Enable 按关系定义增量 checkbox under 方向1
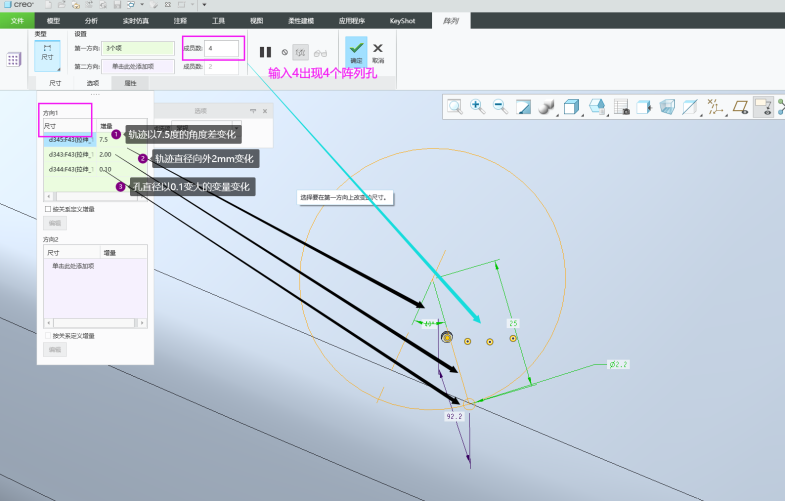The height and width of the screenshot is (501, 785). tap(46, 209)
